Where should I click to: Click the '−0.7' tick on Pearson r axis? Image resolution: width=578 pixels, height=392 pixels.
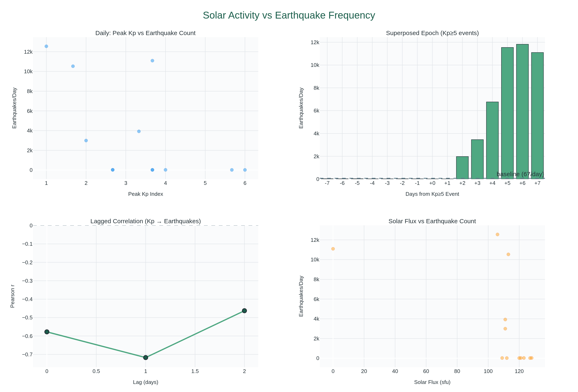pyautogui.click(x=27, y=354)
